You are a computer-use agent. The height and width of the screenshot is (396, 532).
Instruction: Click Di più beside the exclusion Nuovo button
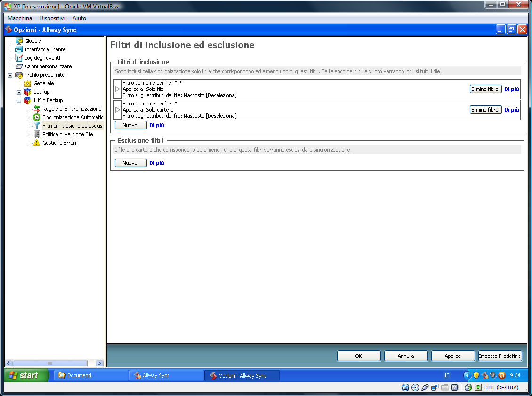click(157, 163)
